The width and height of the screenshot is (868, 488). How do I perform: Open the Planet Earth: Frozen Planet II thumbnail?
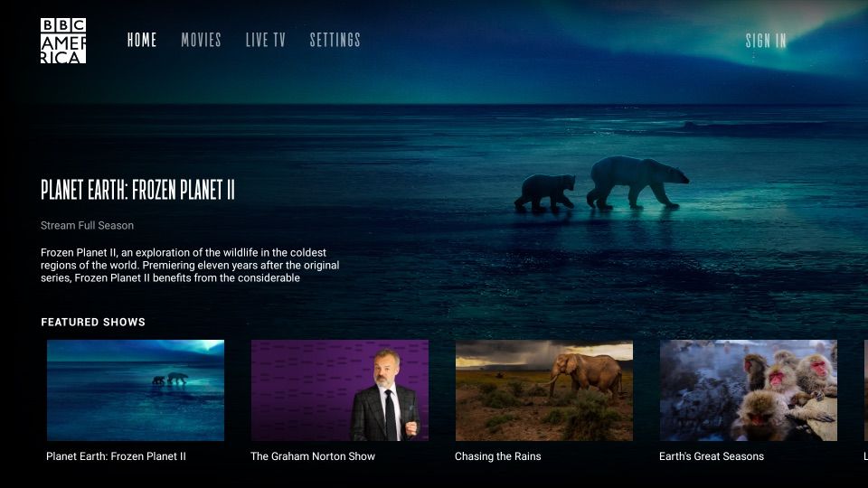pyautogui.click(x=136, y=390)
